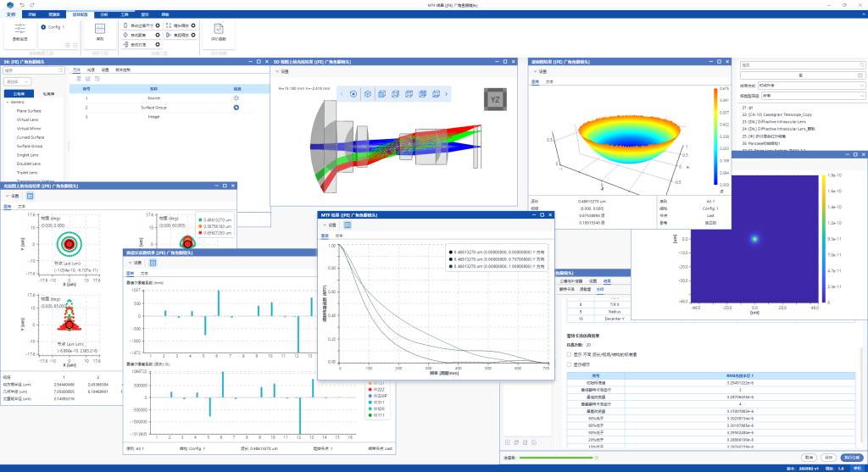Select the Config. 1 radio button
Screen dimensions: 868x472
point(44,27)
